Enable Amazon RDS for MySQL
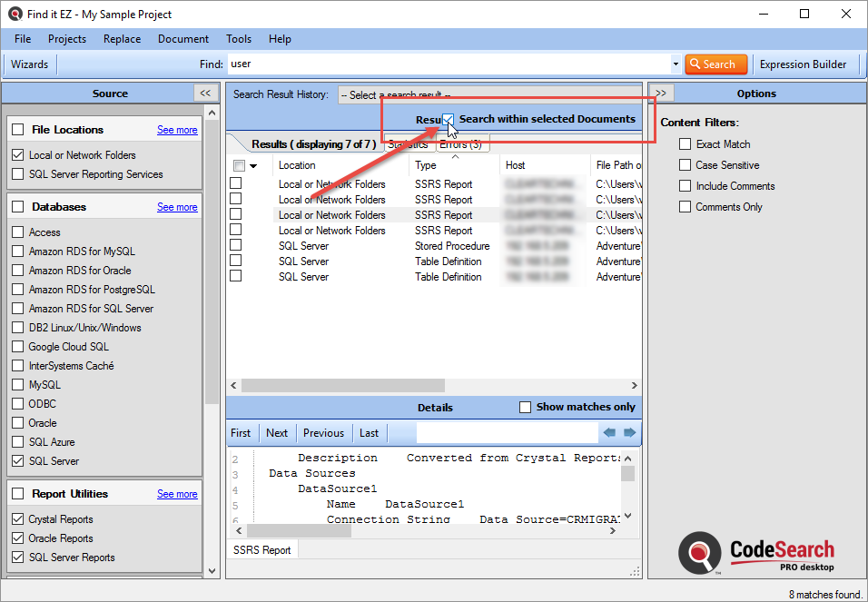This screenshot has height=602, width=868. (18, 251)
